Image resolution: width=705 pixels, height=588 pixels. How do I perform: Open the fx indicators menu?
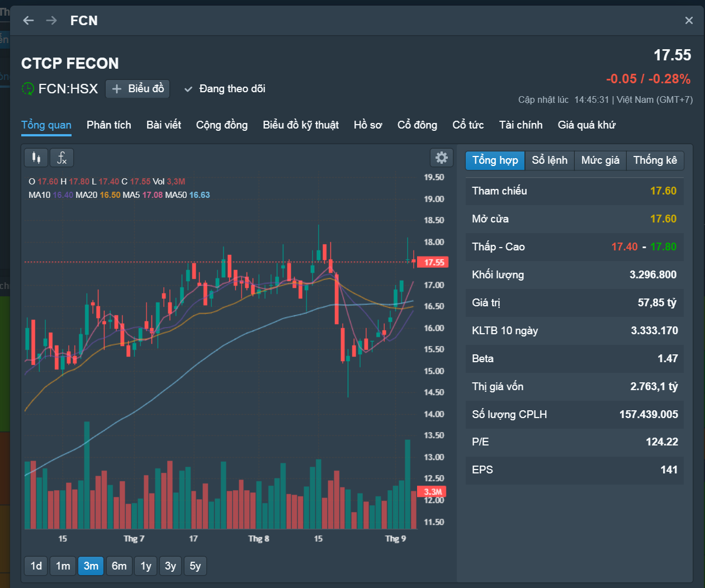[62, 158]
